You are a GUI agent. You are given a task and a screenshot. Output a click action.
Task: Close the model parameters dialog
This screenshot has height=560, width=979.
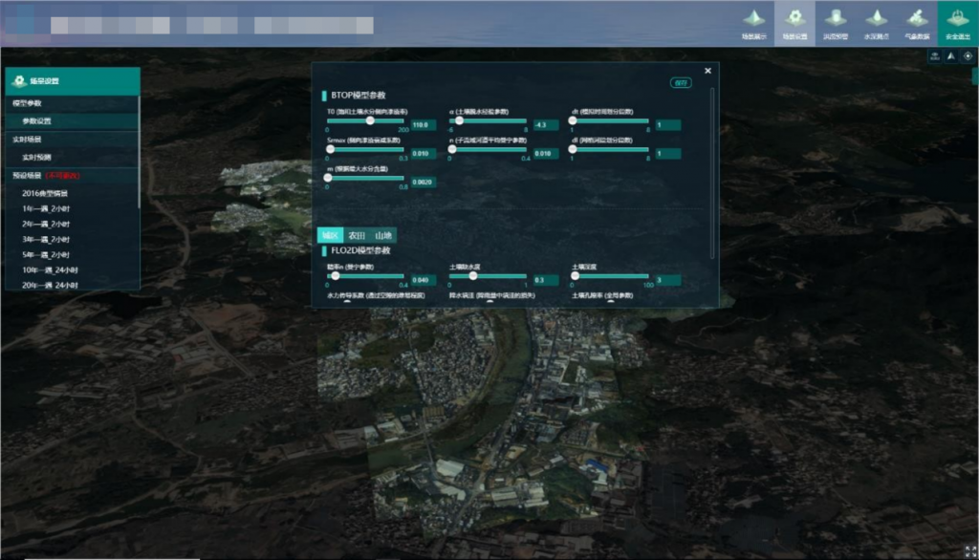coord(707,71)
